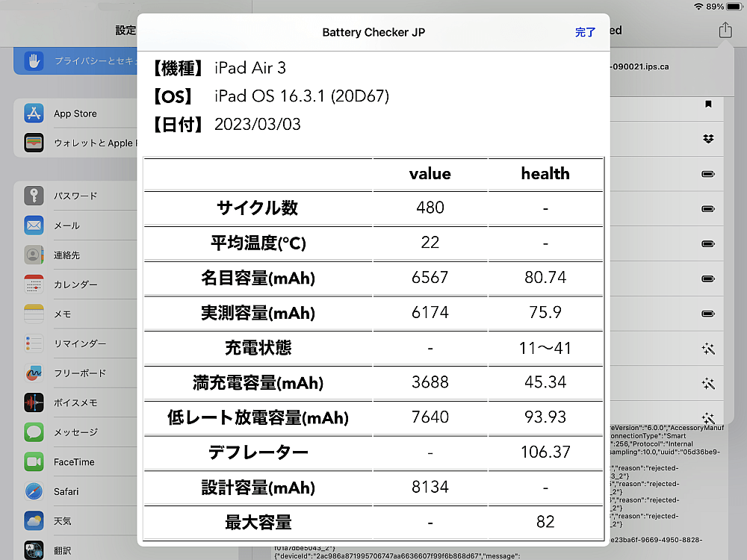Open App Store settings icon

34,113
